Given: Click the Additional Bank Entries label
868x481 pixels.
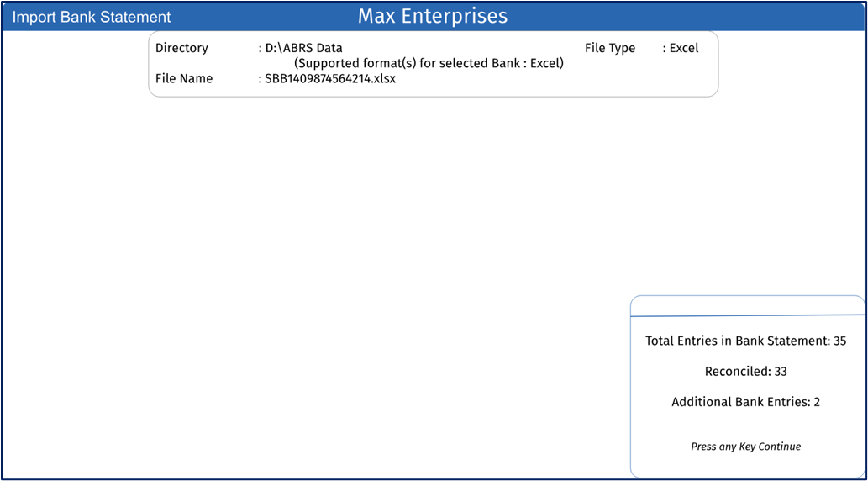Looking at the screenshot, I should 740,402.
